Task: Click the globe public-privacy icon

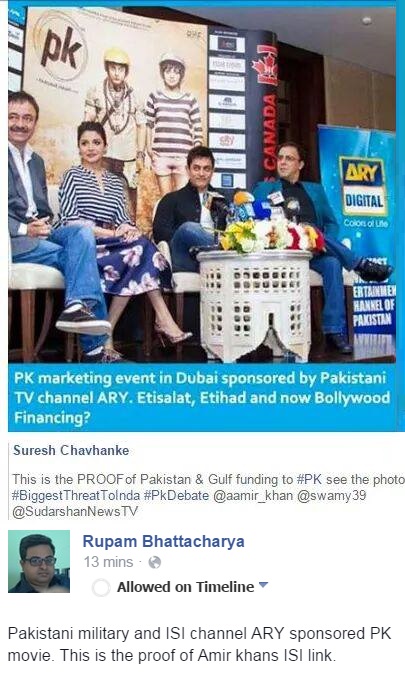Action: coord(154,562)
